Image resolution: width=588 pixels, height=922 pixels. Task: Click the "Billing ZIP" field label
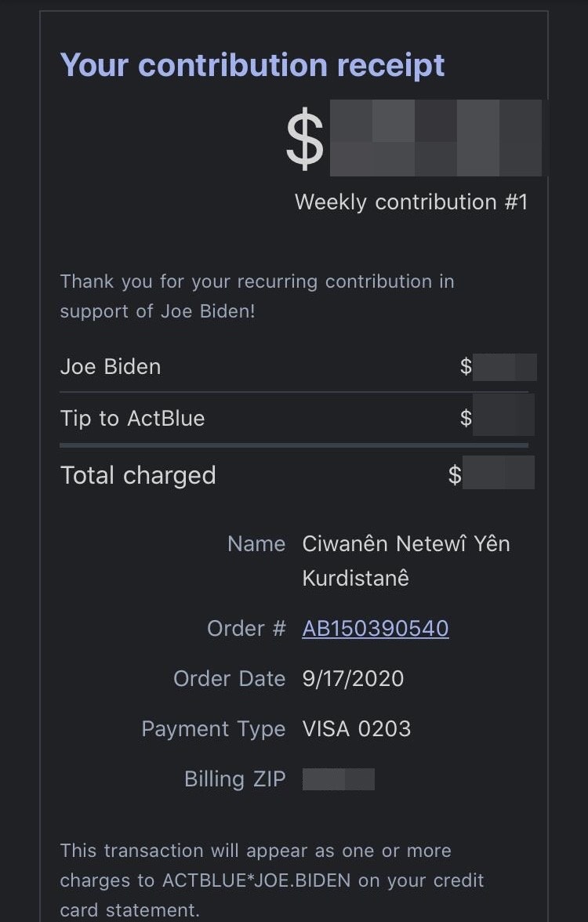(234, 779)
